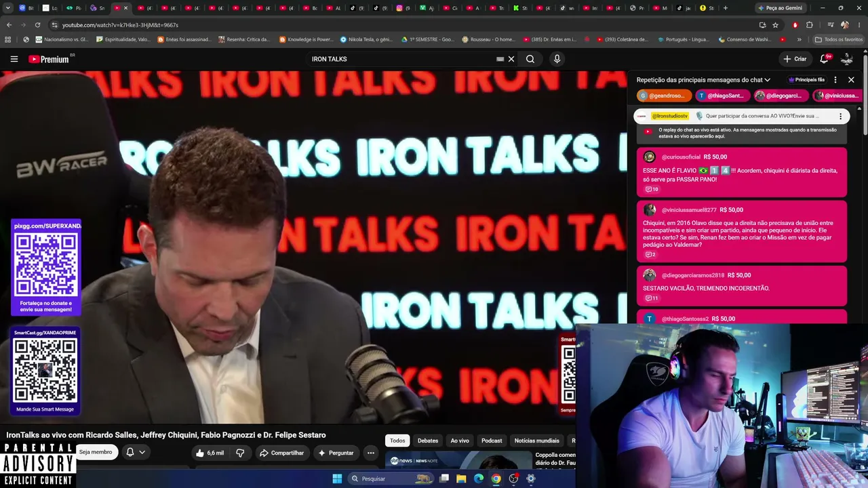Run search with magnifier button
This screenshot has height=488, width=868.
coord(530,59)
